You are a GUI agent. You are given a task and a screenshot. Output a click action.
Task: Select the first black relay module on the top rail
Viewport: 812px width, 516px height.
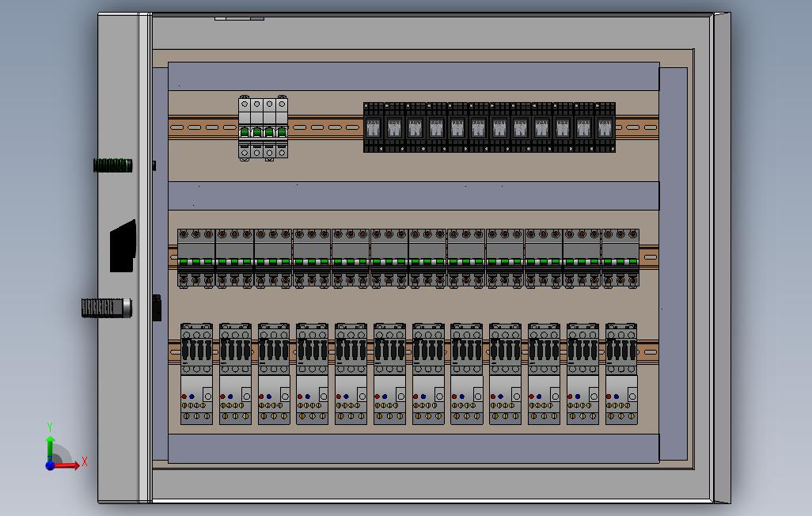374,127
